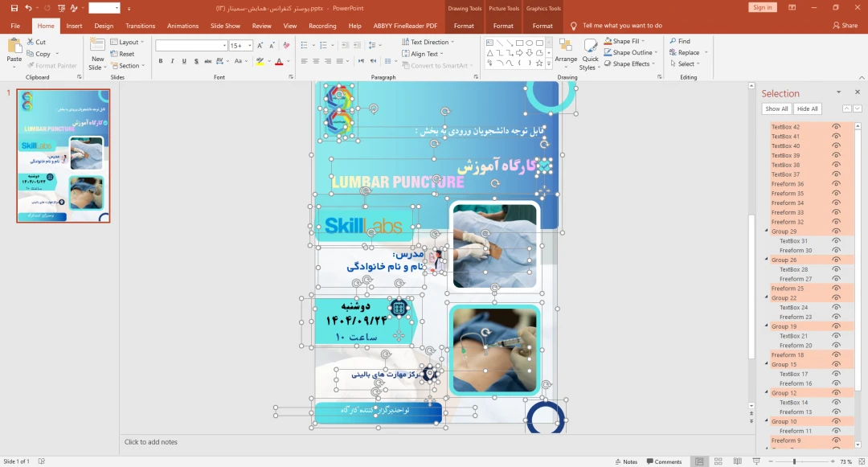Switch to the Slide Show tab
Image resolution: width=868 pixels, height=467 pixels.
pyautogui.click(x=225, y=26)
